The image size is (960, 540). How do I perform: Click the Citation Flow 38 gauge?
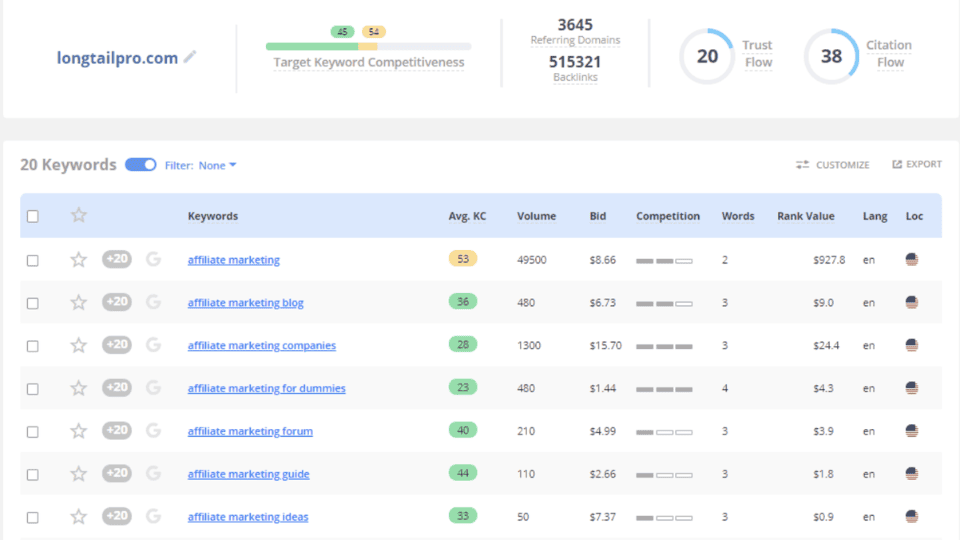click(x=831, y=56)
